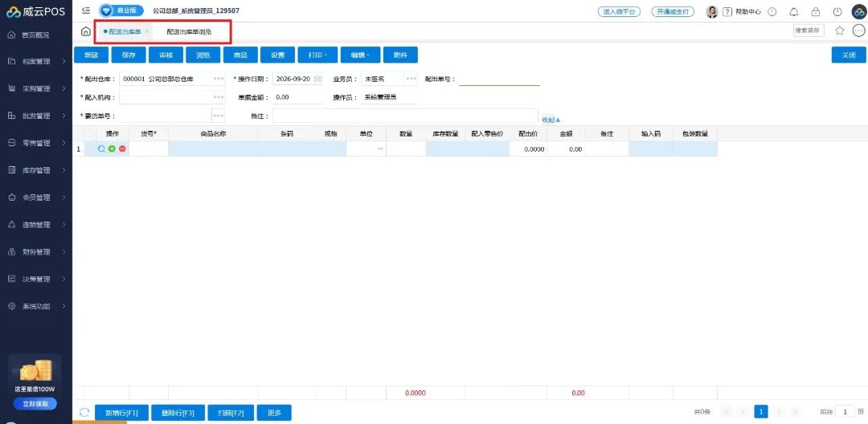Screen dimensions: 868x424
Task: Click the 商业版 diamond badge
Action: [121, 10]
